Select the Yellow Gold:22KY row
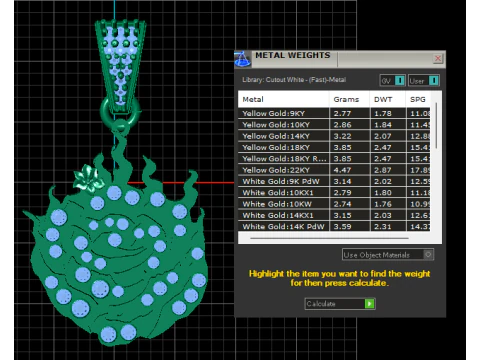 point(334,170)
